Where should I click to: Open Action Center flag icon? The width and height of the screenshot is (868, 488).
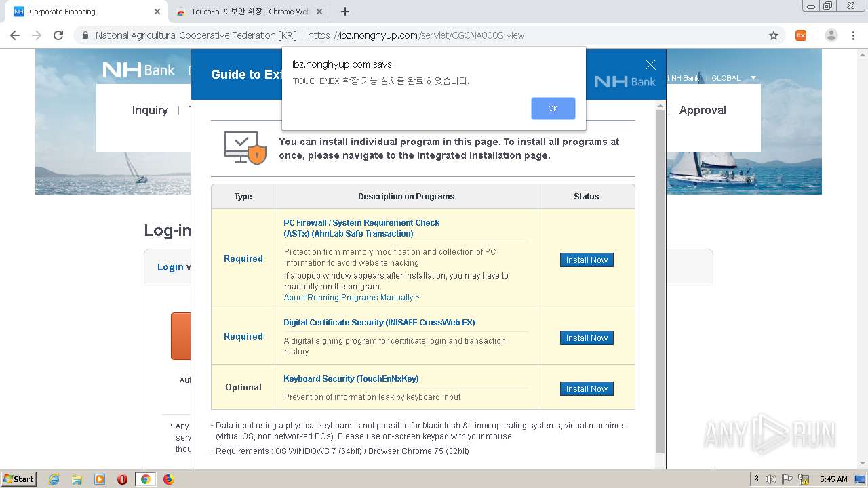click(788, 479)
